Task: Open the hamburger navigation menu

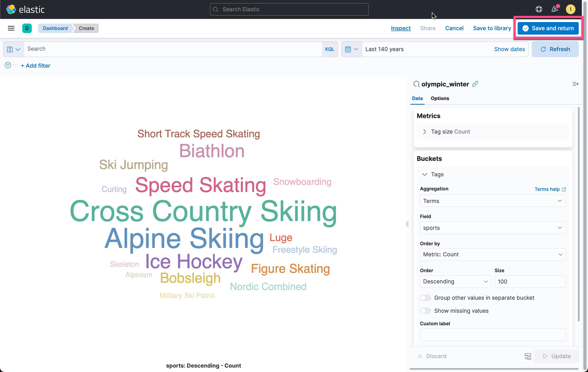Action: coord(11,28)
